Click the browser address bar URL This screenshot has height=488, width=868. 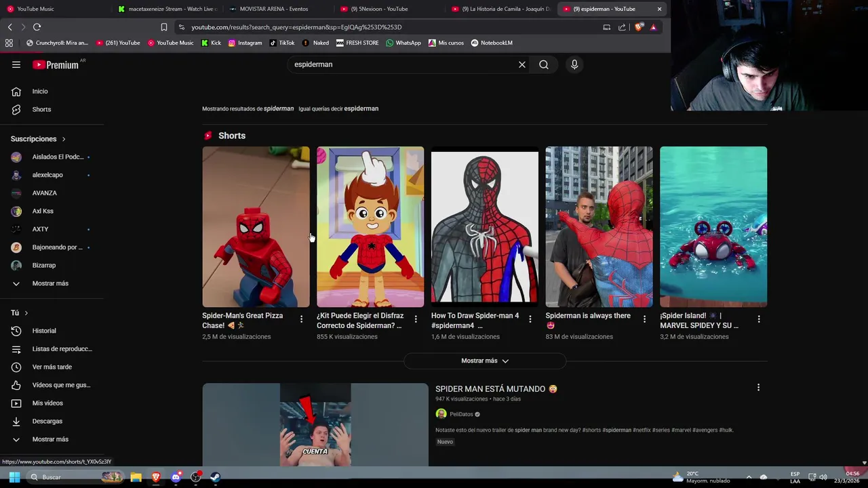(x=296, y=27)
